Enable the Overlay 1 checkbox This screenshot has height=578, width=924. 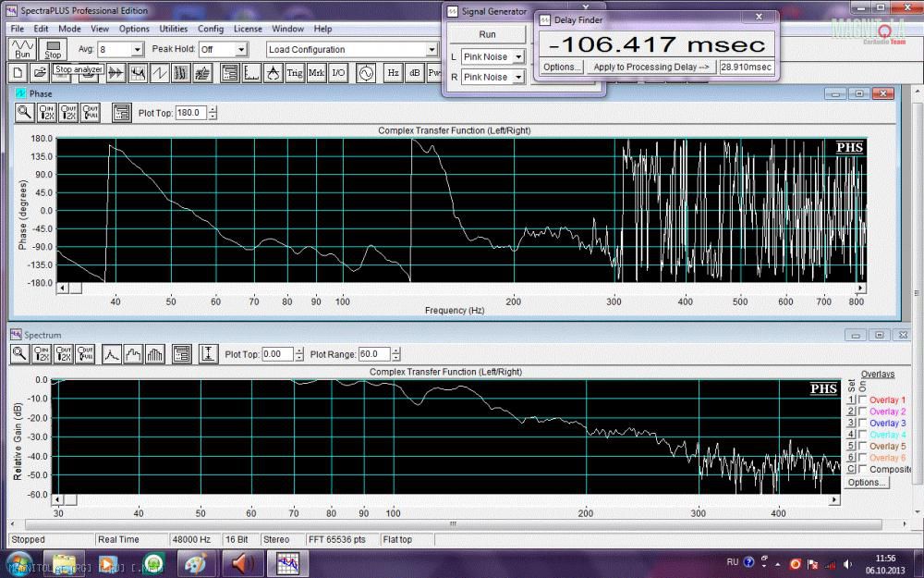(x=862, y=400)
